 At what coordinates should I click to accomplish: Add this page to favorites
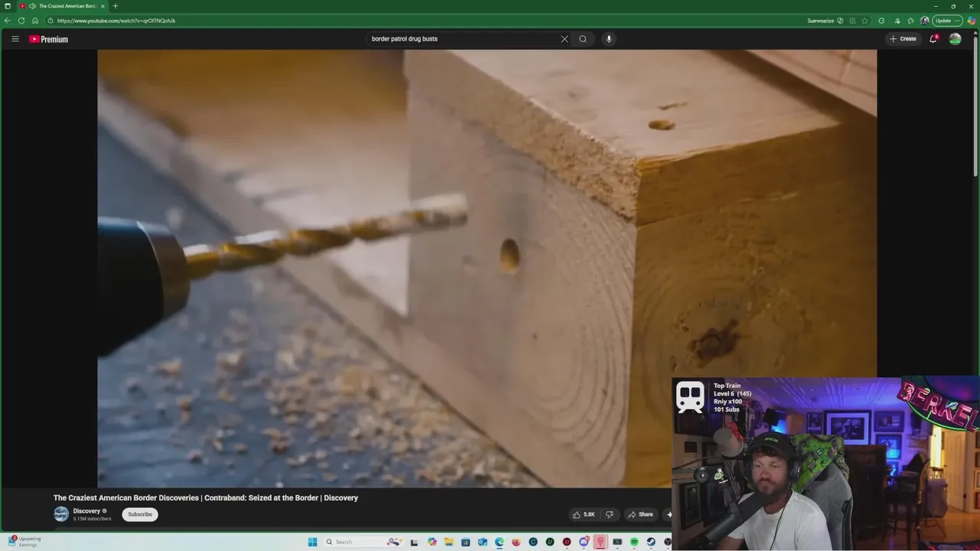point(864,21)
